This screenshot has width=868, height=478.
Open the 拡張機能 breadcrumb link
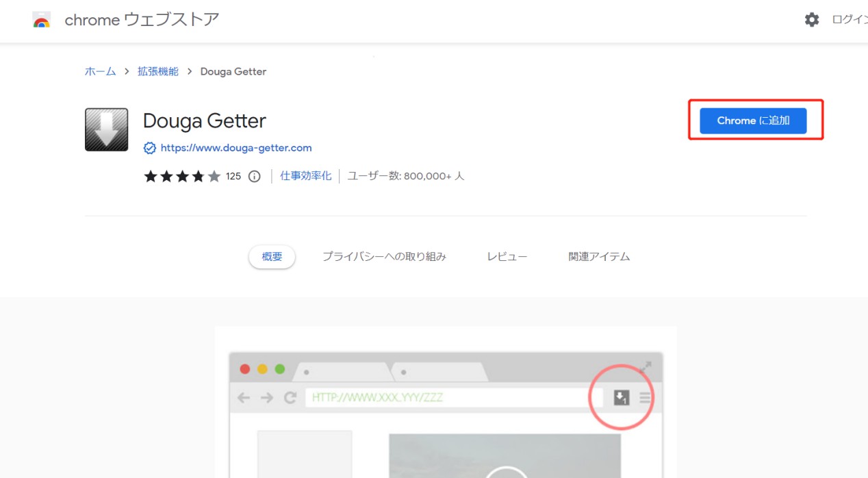click(157, 71)
